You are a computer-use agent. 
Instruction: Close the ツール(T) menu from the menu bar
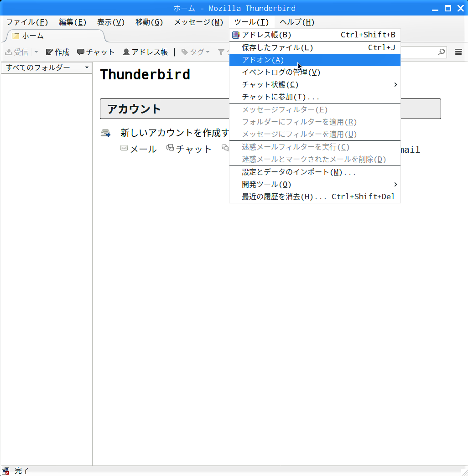[x=251, y=22]
